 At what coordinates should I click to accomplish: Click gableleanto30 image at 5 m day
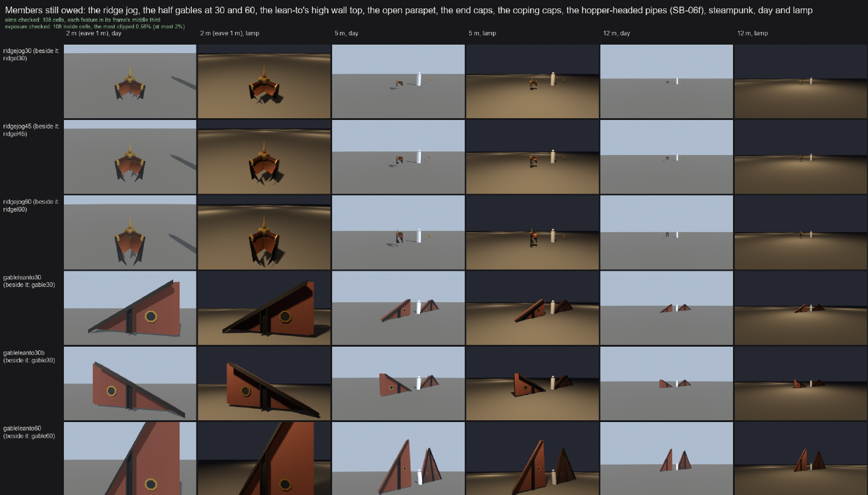tap(398, 307)
